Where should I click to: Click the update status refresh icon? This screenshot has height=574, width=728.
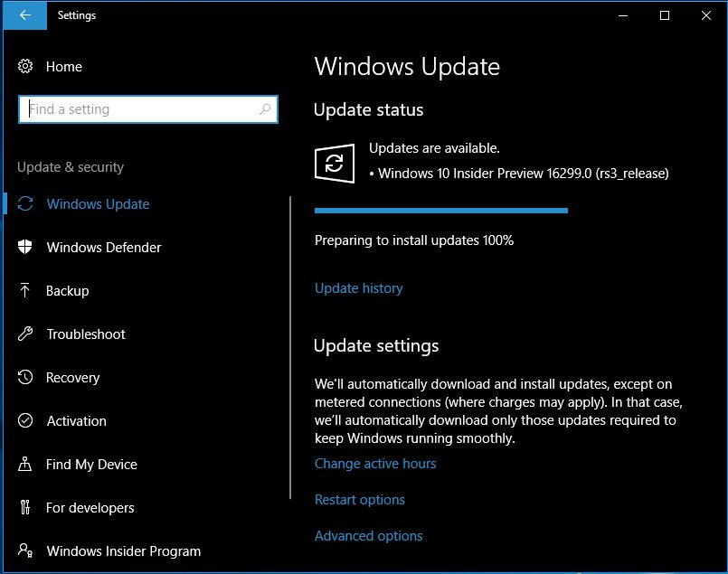(x=335, y=164)
